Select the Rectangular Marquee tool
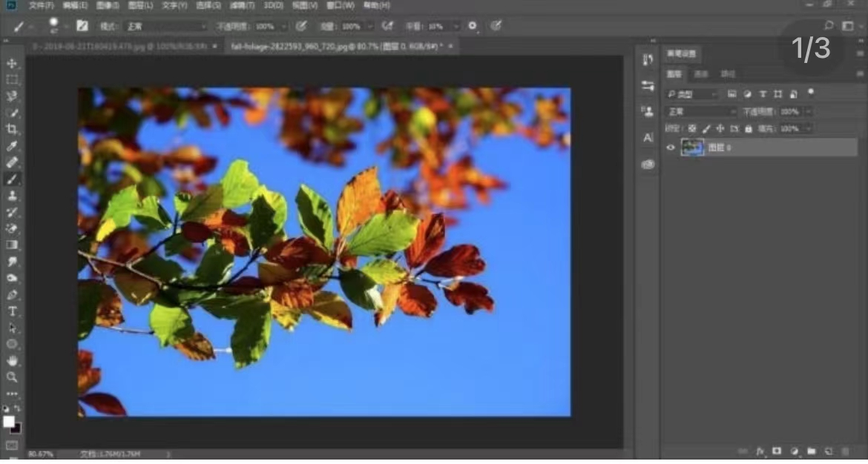 pyautogui.click(x=12, y=80)
